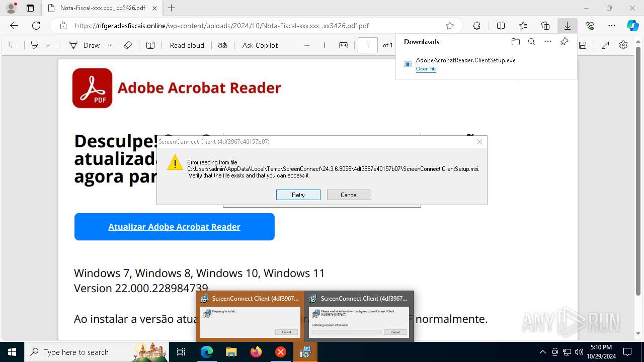
Task: Refresh the current page
Action: pos(36,26)
